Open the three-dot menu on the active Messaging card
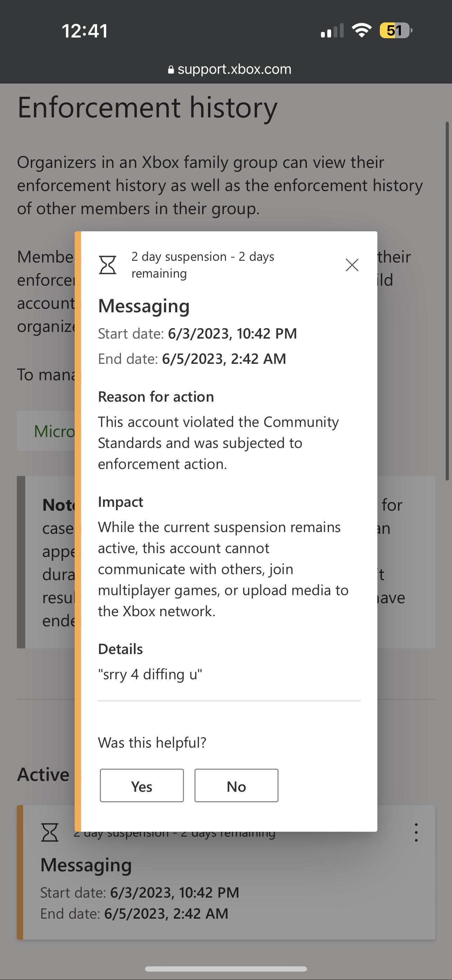 tap(416, 832)
